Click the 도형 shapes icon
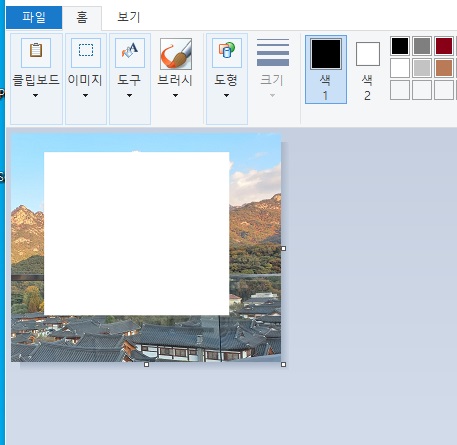The height and width of the screenshot is (445, 457). pos(227,53)
